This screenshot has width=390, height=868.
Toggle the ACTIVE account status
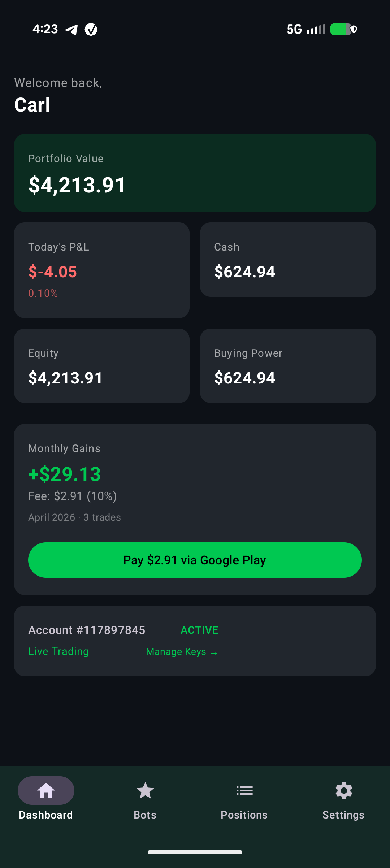pyautogui.click(x=199, y=630)
